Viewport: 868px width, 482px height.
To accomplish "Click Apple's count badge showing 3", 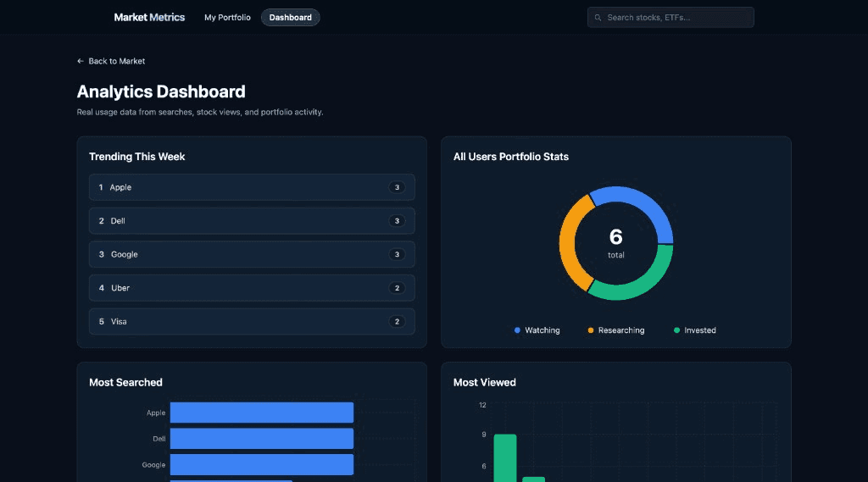I will click(x=397, y=187).
